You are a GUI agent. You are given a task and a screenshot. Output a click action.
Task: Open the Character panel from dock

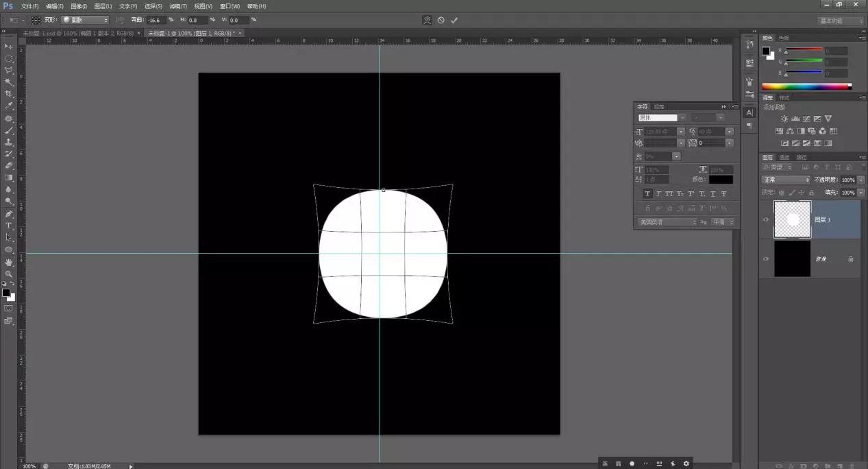click(749, 112)
